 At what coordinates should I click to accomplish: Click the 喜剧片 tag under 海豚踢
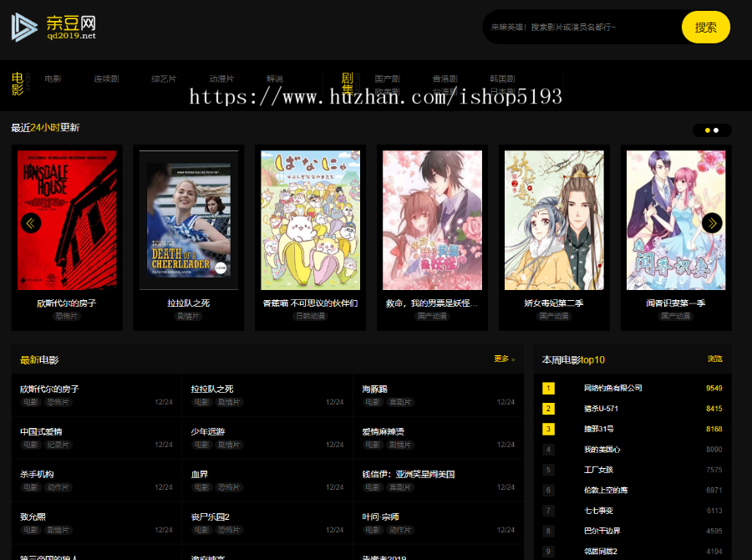point(400,402)
